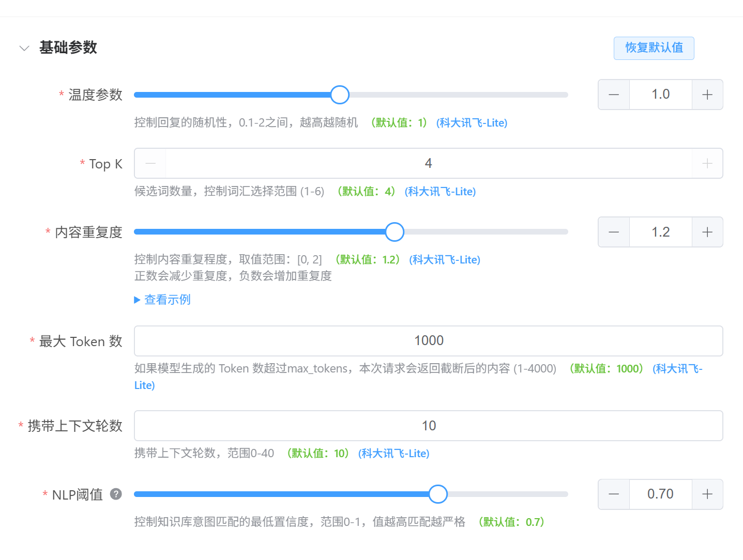
Task: Click the Top K plus button
Action: click(707, 164)
